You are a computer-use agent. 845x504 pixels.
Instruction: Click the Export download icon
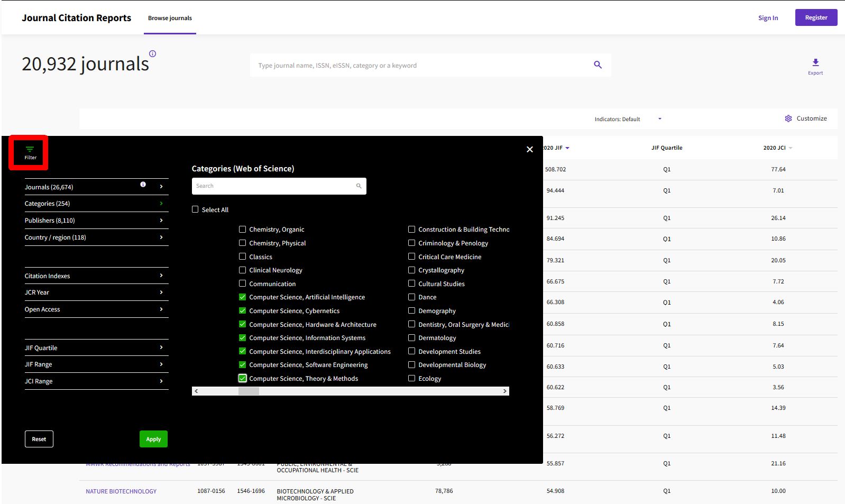click(815, 63)
